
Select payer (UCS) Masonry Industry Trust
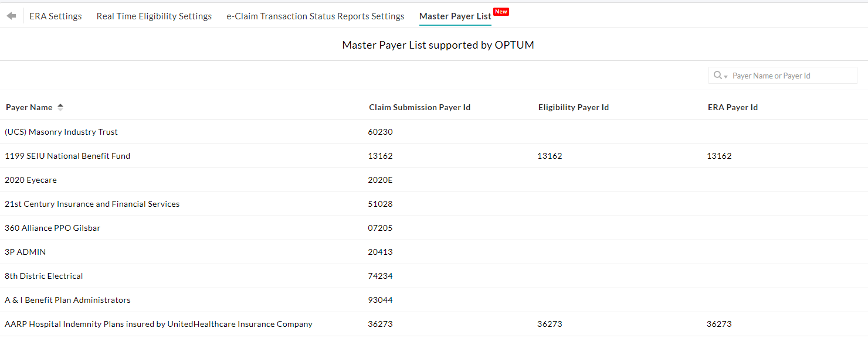point(61,132)
